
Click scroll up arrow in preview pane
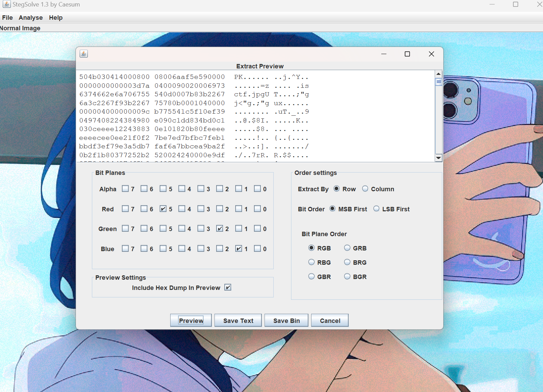tap(438, 74)
